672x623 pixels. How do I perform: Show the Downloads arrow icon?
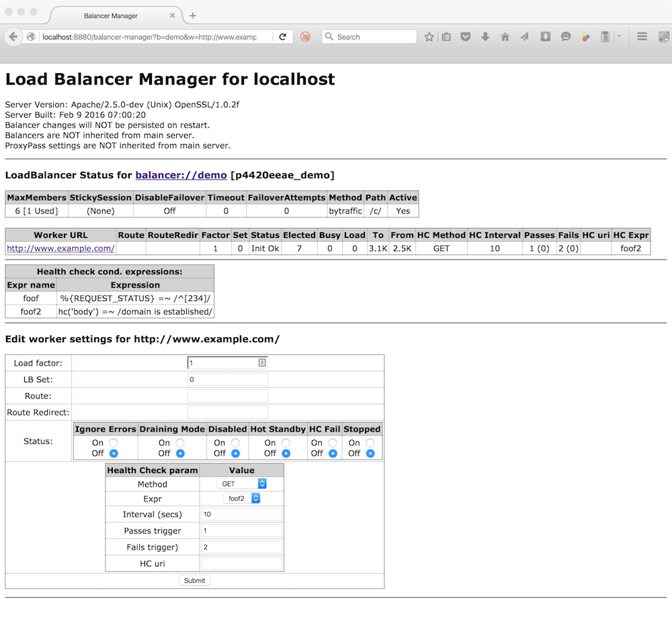pos(485,37)
